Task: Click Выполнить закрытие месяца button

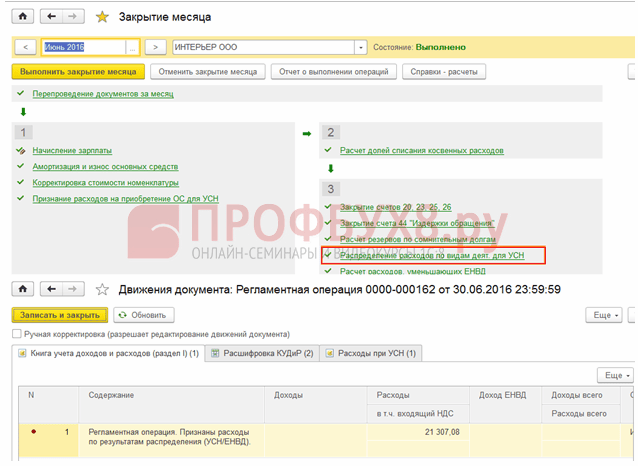Action: pos(78,72)
